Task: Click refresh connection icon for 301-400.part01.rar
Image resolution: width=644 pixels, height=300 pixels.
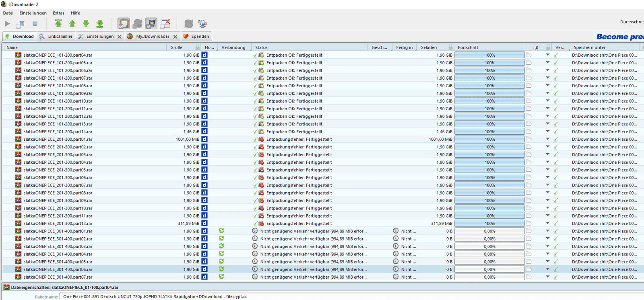Action: click(x=221, y=231)
